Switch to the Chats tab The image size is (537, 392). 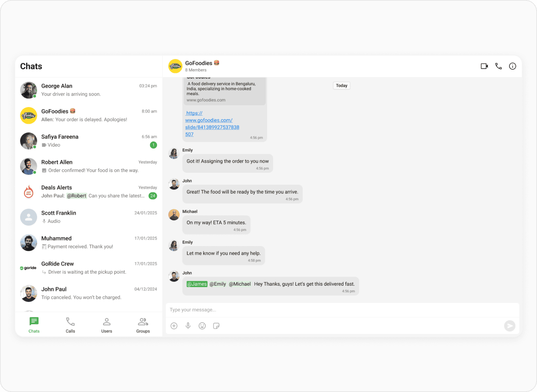pos(34,325)
